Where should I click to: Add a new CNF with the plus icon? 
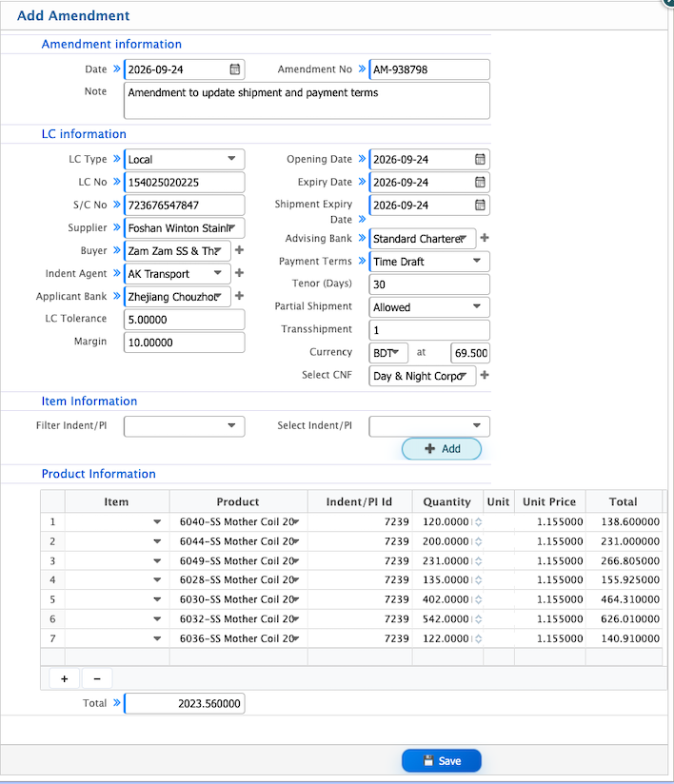485,375
